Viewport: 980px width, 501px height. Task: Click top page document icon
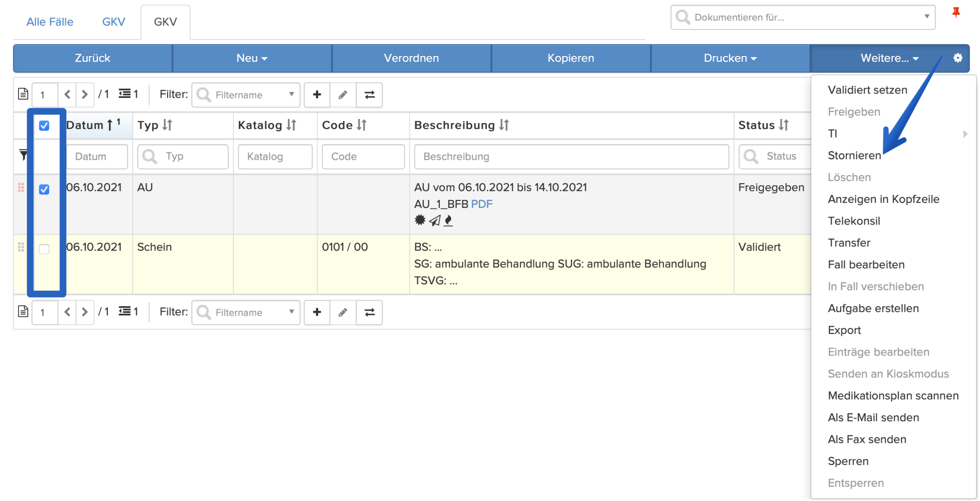point(23,94)
